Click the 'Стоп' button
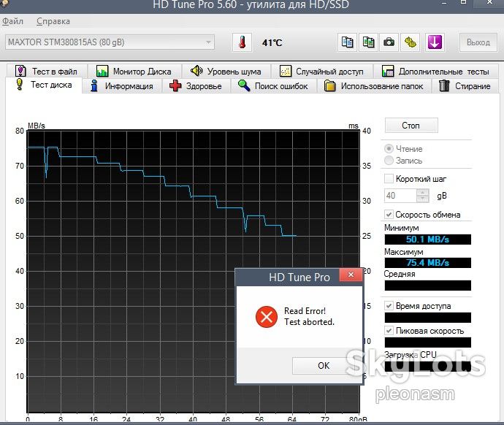The image size is (504, 425). point(411,126)
